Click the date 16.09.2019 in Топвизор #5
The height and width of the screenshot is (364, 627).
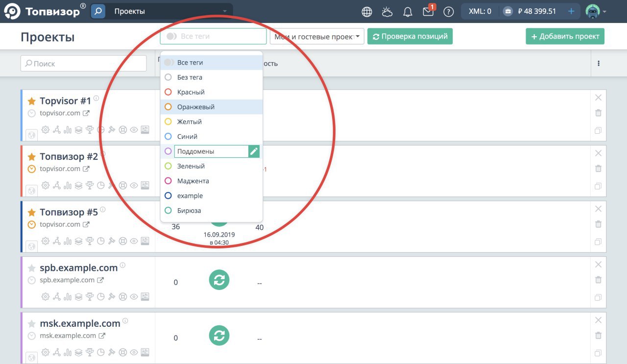click(x=219, y=235)
